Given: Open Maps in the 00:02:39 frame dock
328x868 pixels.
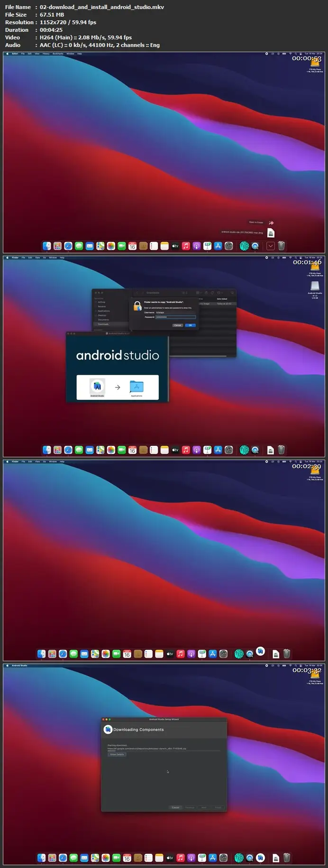Looking at the screenshot, I should click(x=95, y=654).
